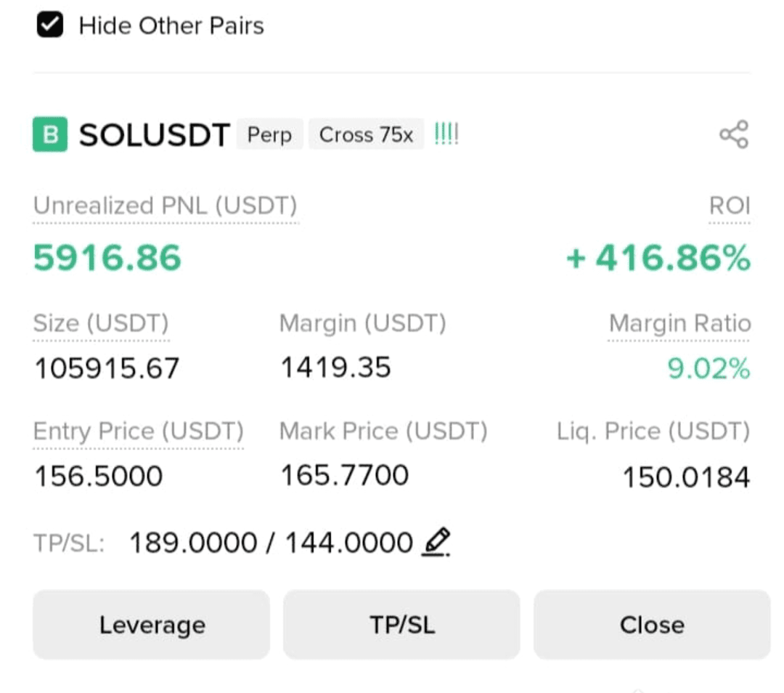The height and width of the screenshot is (693, 784).
Task: Close the SOLUSDT position
Action: pyautogui.click(x=652, y=625)
